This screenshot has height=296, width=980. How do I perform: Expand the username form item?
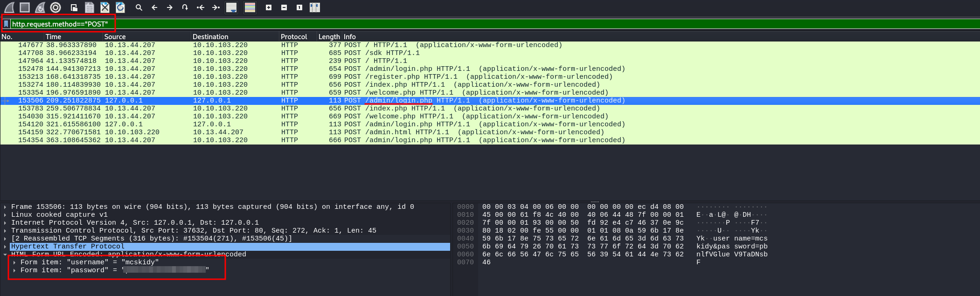pos(14,262)
